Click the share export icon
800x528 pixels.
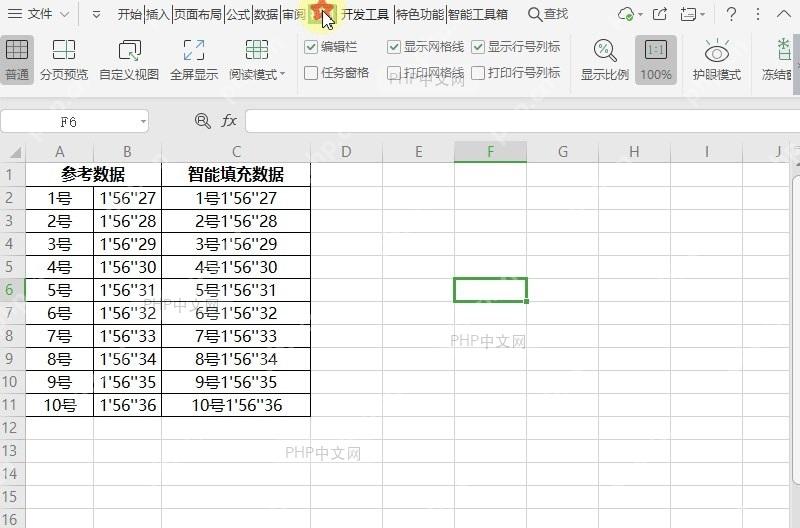coord(660,14)
